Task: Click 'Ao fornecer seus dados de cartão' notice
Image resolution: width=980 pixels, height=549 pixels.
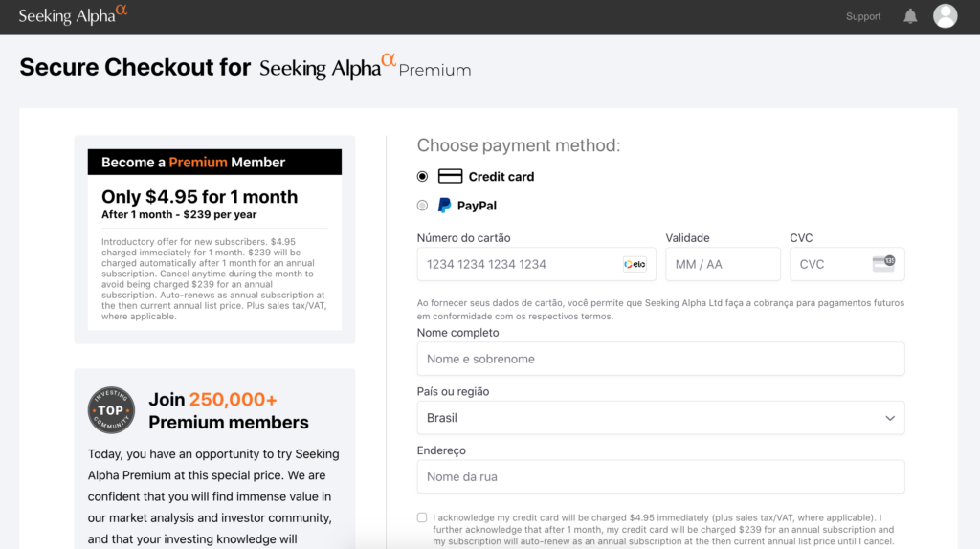Action: click(660, 309)
